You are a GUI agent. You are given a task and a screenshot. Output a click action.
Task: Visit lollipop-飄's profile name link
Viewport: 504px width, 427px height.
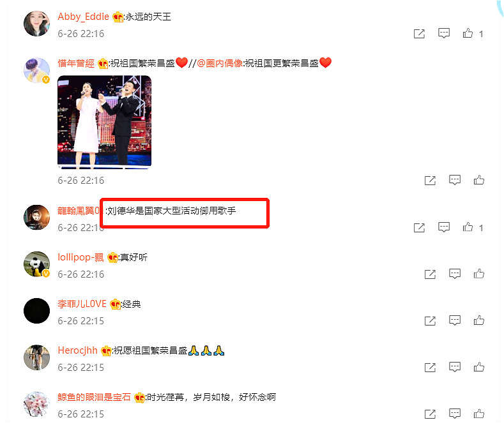coord(80,257)
